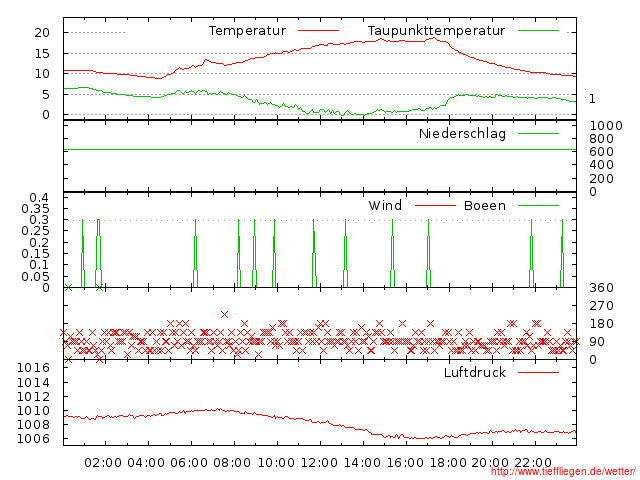Click the 10:00 time axis label
The width and height of the screenshot is (640, 480).
tap(276, 463)
